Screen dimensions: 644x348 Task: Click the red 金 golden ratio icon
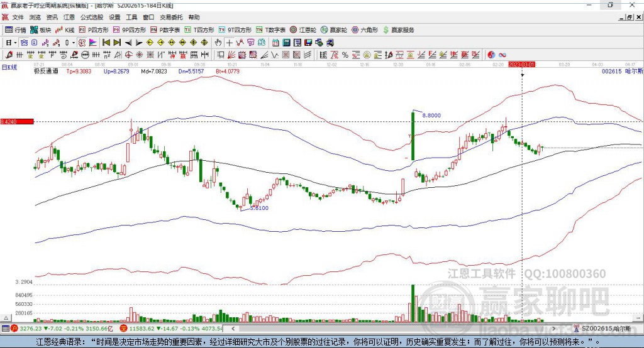coord(410,55)
